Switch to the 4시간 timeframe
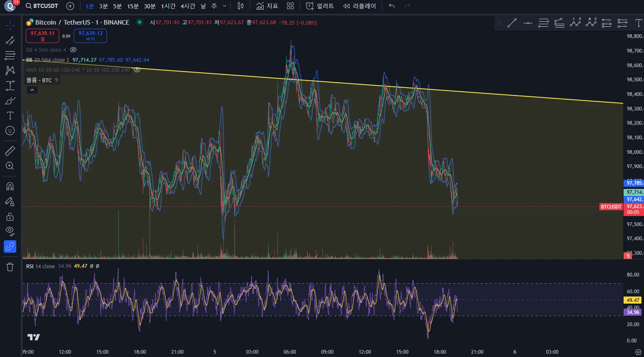The height and width of the screenshot is (357, 644). (188, 6)
